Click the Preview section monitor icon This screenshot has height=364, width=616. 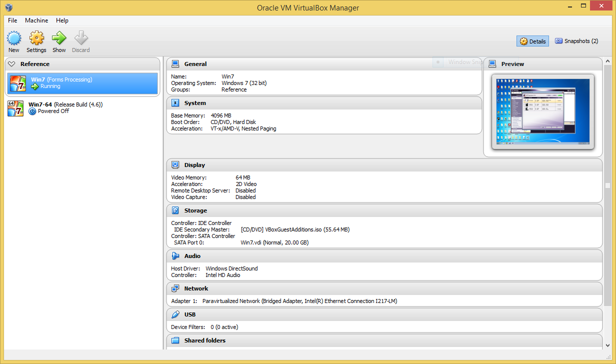(492, 63)
